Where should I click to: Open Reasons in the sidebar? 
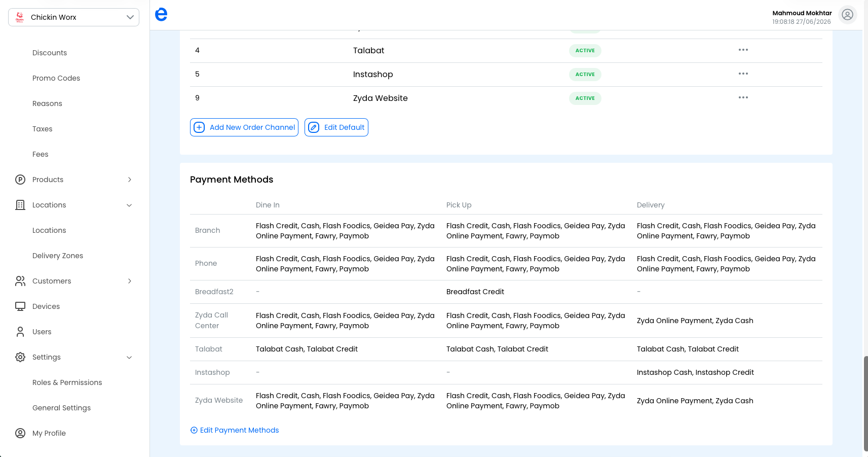point(47,103)
